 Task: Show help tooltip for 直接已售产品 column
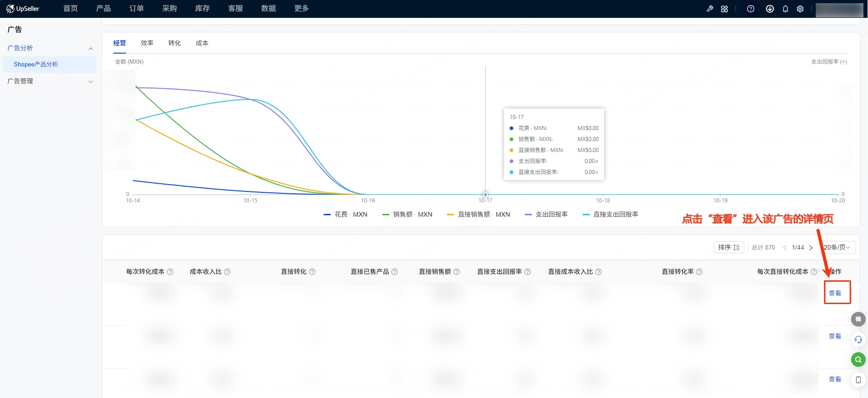395,272
